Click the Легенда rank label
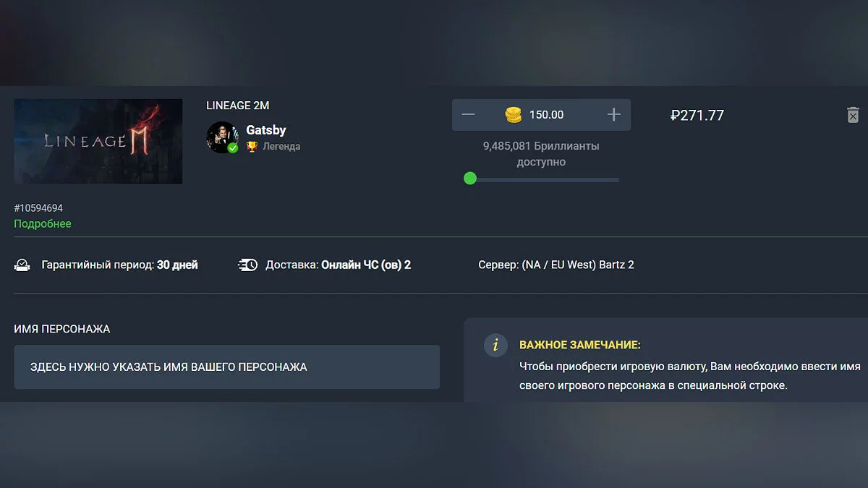The width and height of the screenshot is (868, 488). coord(281,147)
